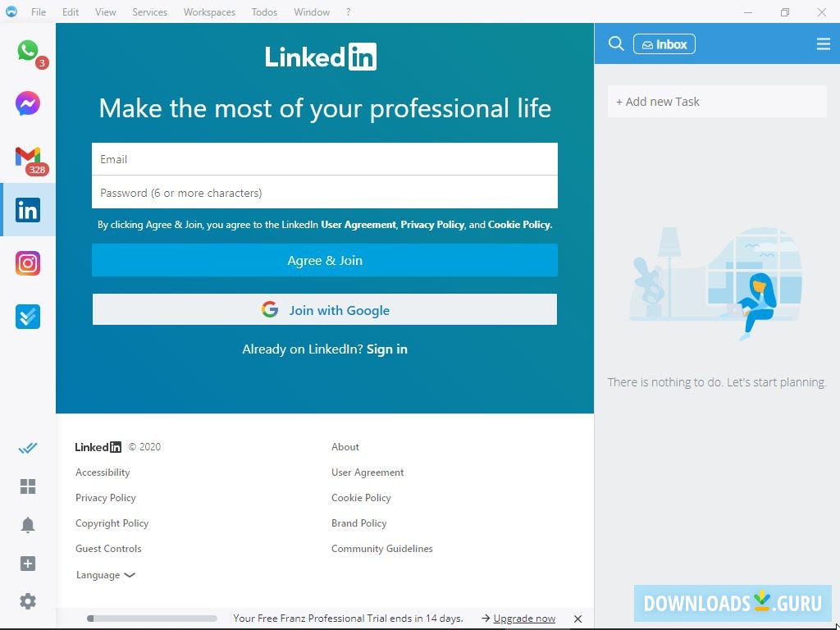Open the workspaces drawer grid icon

(x=28, y=486)
